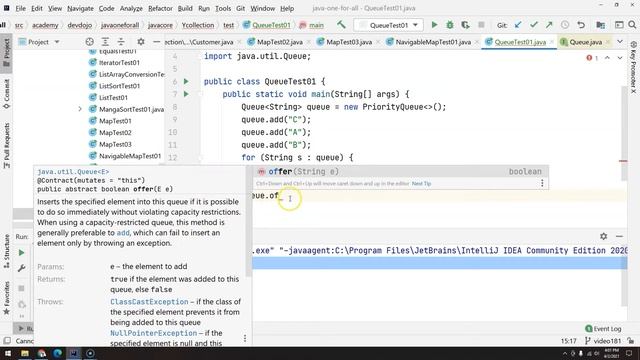Open the Commit tool window
The height and width of the screenshot is (360, 640).
point(7,94)
